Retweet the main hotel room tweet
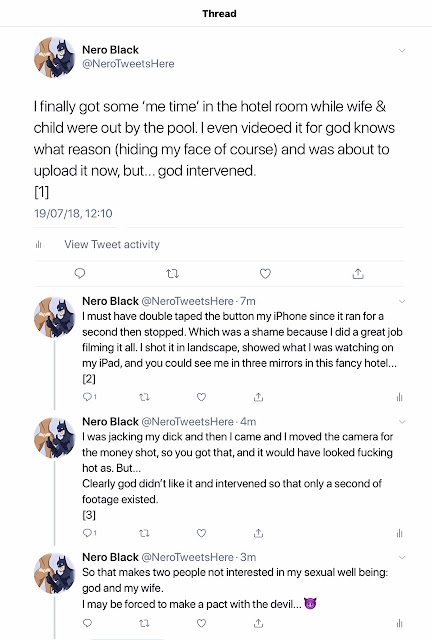432x640 pixels. pyautogui.click(x=173, y=273)
